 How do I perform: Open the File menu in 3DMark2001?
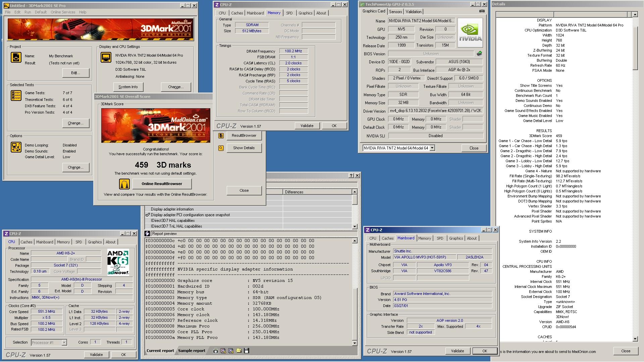pos(8,12)
